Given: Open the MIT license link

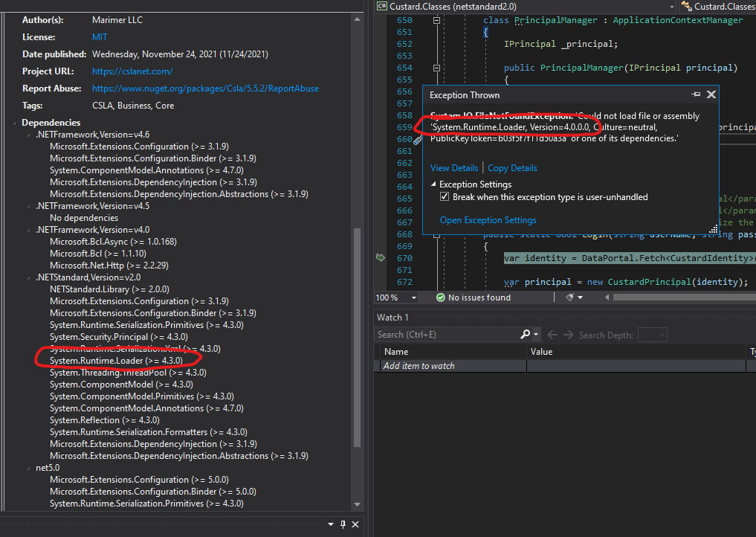Looking at the screenshot, I should click(99, 36).
